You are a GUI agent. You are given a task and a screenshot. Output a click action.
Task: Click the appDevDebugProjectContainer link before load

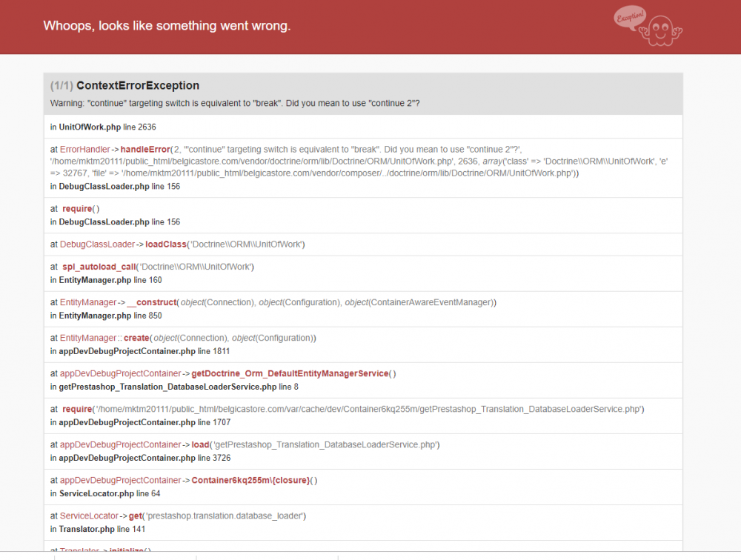(120, 444)
